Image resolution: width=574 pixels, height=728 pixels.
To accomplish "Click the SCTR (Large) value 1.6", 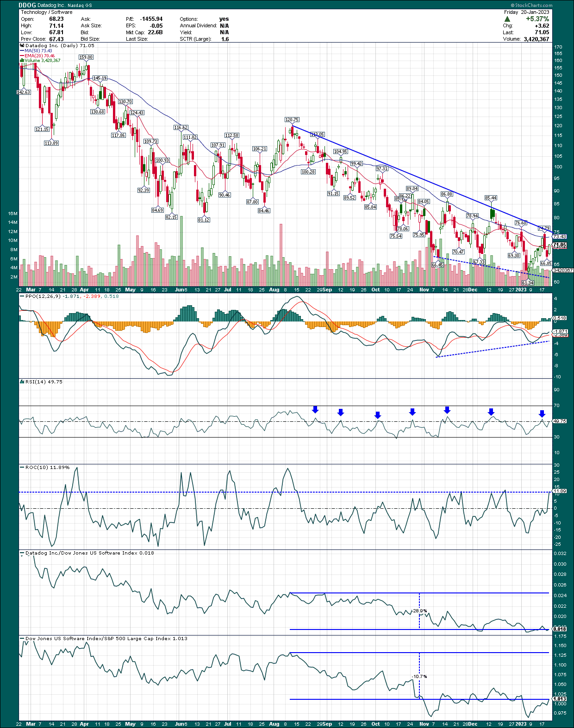I will pos(225,39).
